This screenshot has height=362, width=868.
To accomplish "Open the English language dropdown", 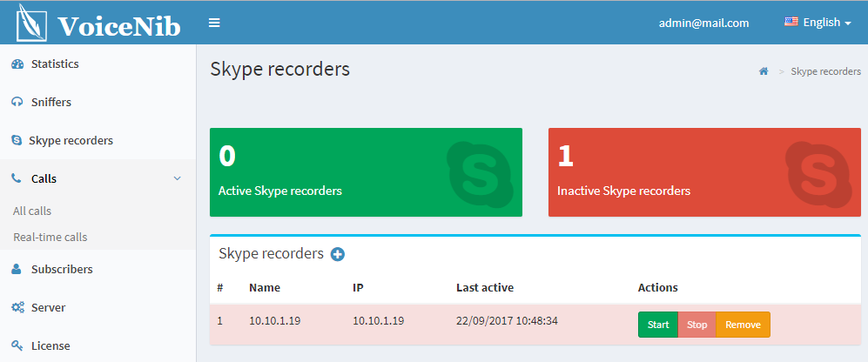I will pos(818,23).
